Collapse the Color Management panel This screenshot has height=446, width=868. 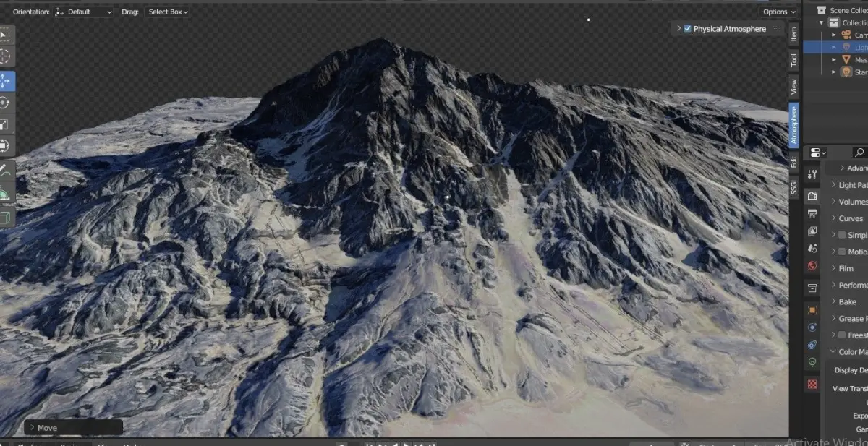(834, 352)
